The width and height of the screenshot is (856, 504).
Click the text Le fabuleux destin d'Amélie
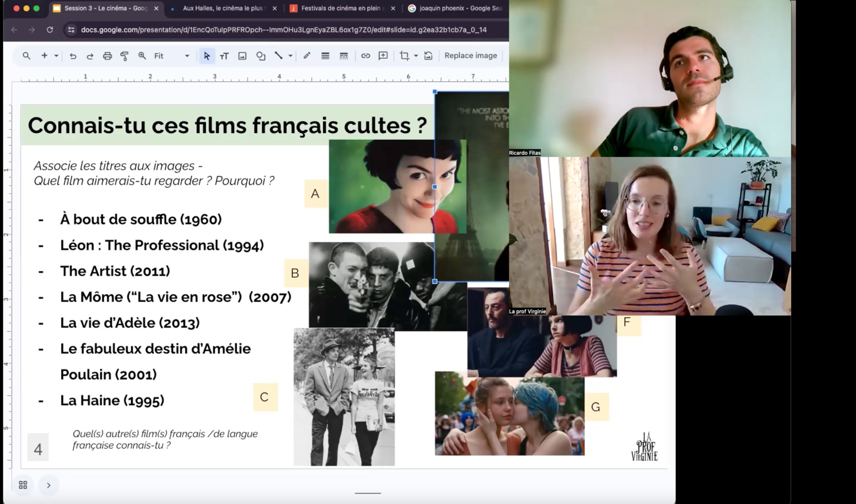155,349
